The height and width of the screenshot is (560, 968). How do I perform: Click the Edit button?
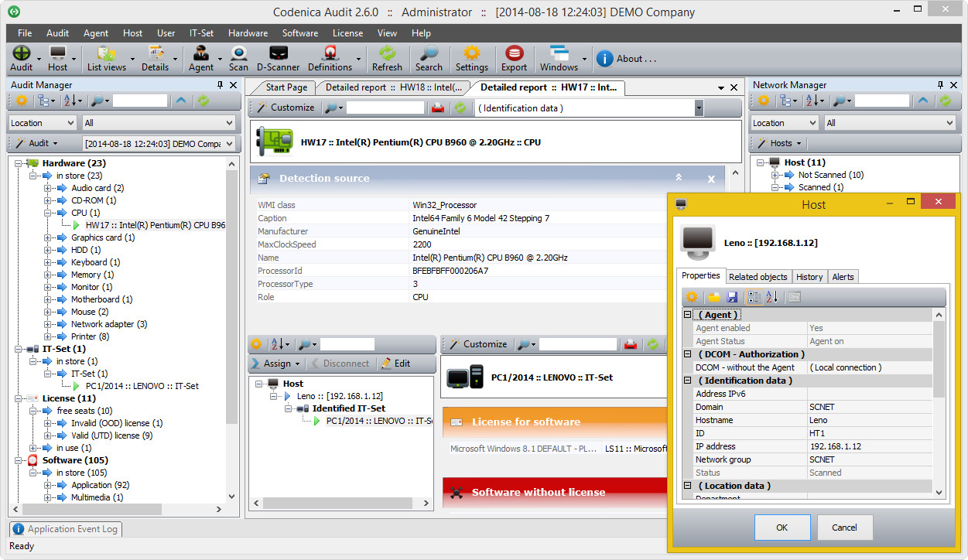[397, 364]
